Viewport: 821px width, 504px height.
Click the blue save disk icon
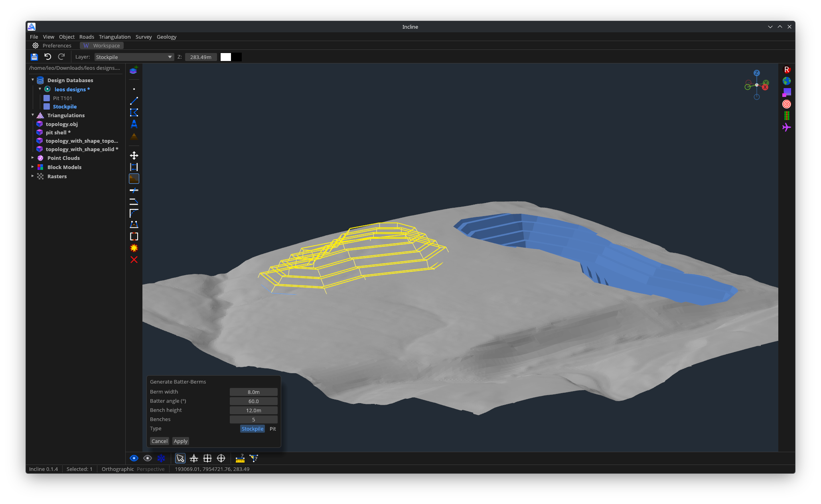pos(34,57)
